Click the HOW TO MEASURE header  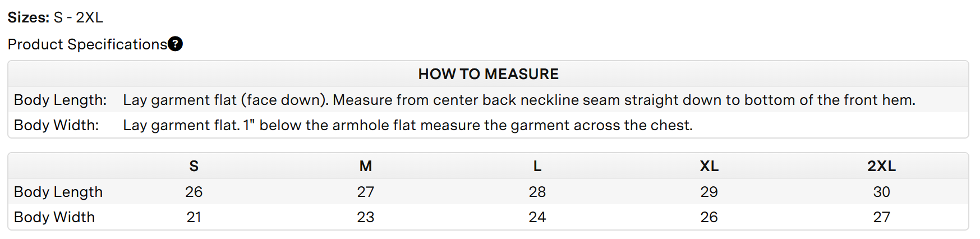pyautogui.click(x=488, y=74)
